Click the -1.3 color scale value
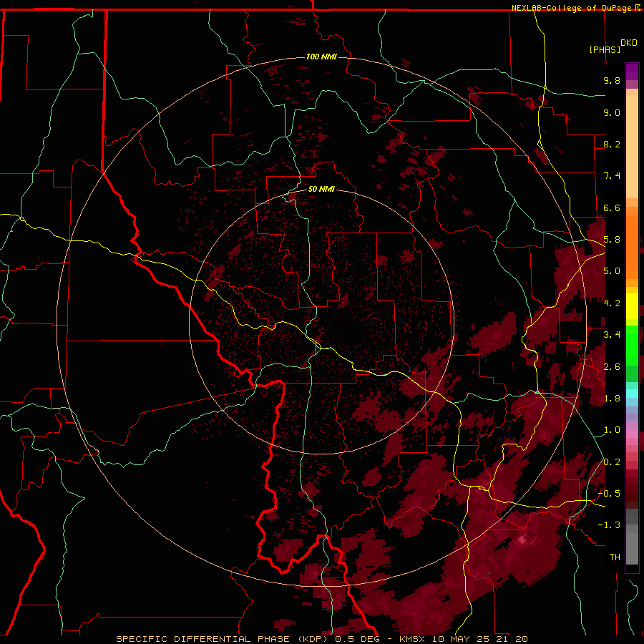The height and width of the screenshot is (644, 644). click(609, 525)
